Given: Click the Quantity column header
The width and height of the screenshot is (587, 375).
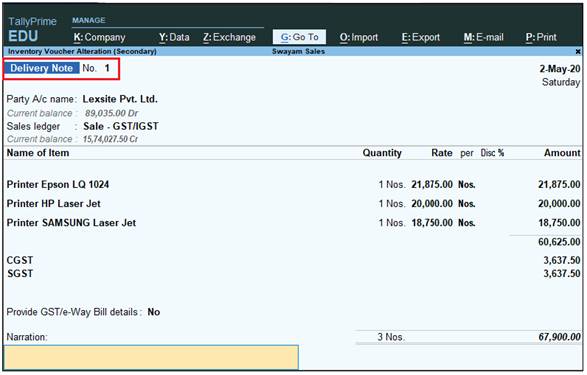Looking at the screenshot, I should (382, 153).
